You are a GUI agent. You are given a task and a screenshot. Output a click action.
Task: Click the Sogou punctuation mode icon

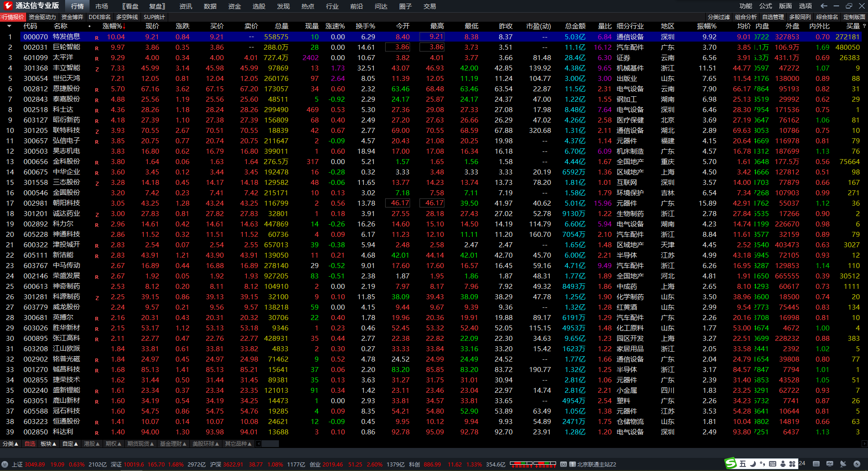(x=762, y=464)
